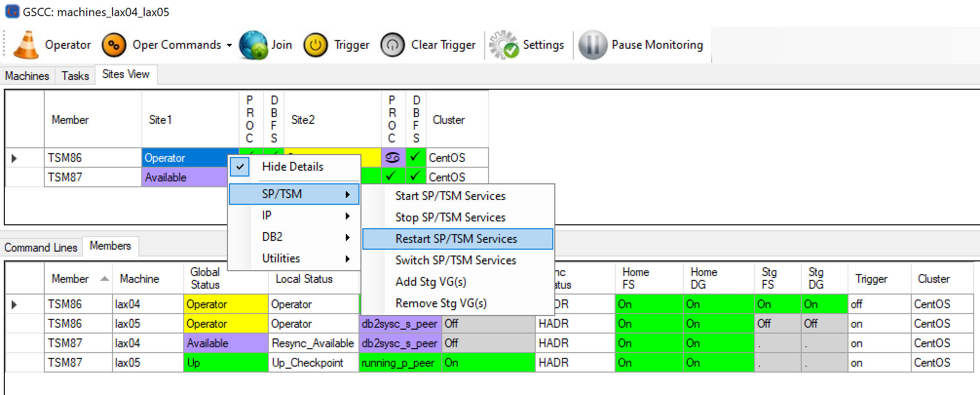
Task: Click the Operator traffic cone icon
Action: pyautogui.click(x=26, y=45)
